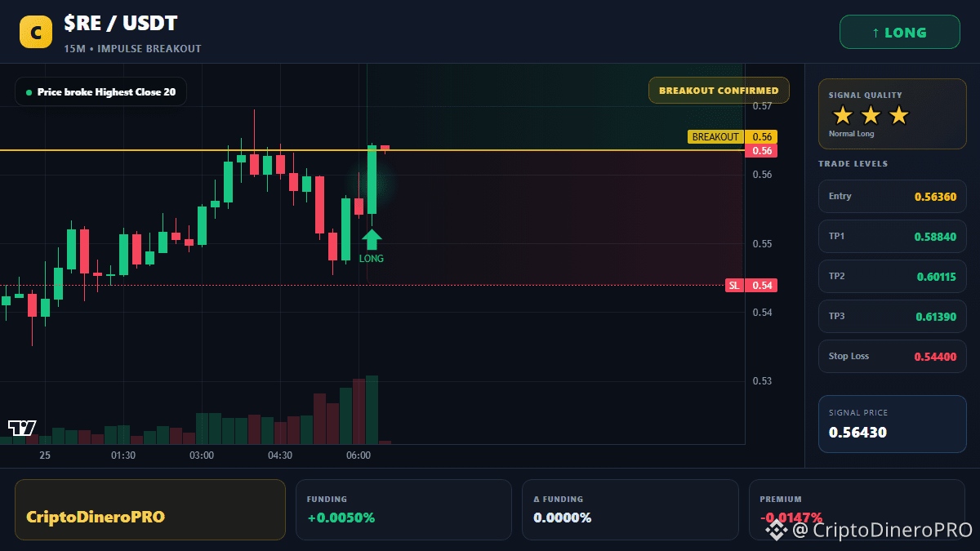
Task: Click the 0.57 price axis label
Action: point(763,106)
